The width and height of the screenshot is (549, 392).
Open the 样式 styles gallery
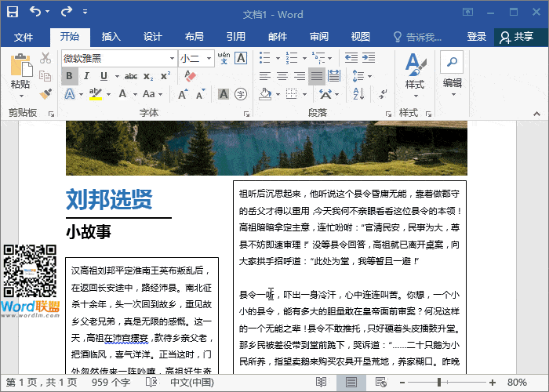(415, 75)
